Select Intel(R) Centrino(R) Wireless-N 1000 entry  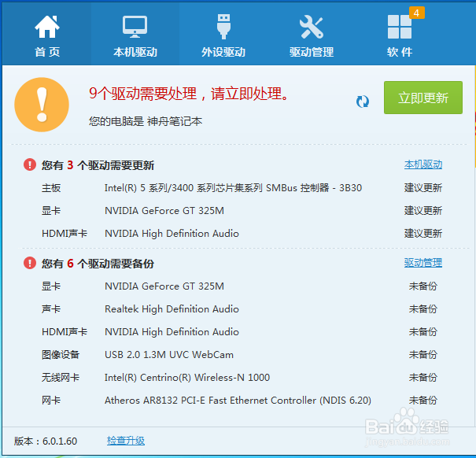click(187, 377)
